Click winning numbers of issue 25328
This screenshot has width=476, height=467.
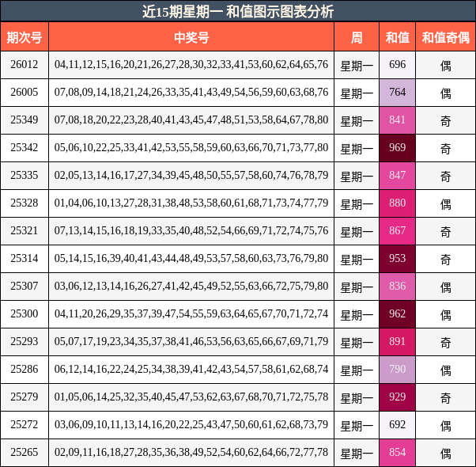[x=191, y=203]
